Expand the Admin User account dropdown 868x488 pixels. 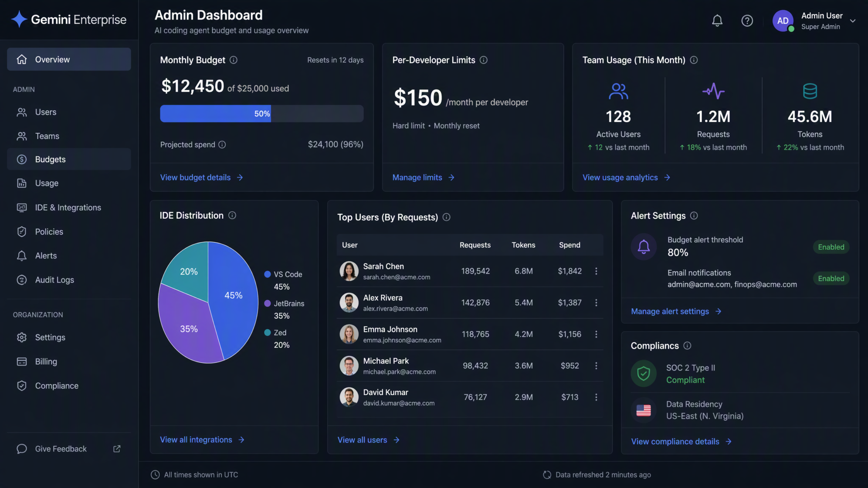click(x=853, y=21)
